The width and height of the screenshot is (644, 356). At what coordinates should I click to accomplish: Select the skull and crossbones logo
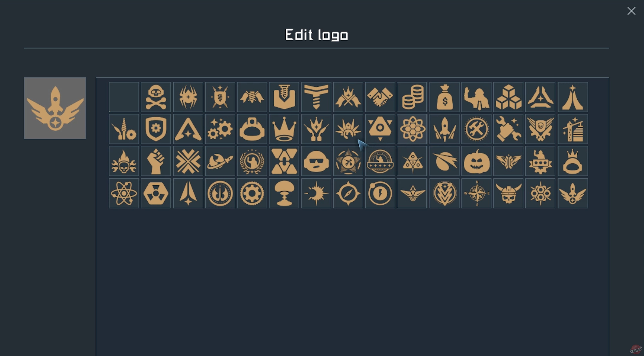click(156, 97)
